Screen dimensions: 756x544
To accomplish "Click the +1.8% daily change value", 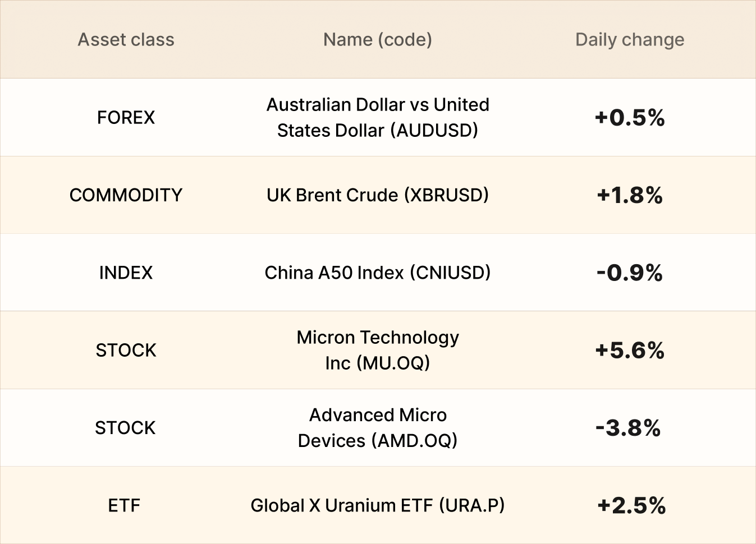I will 630,195.
